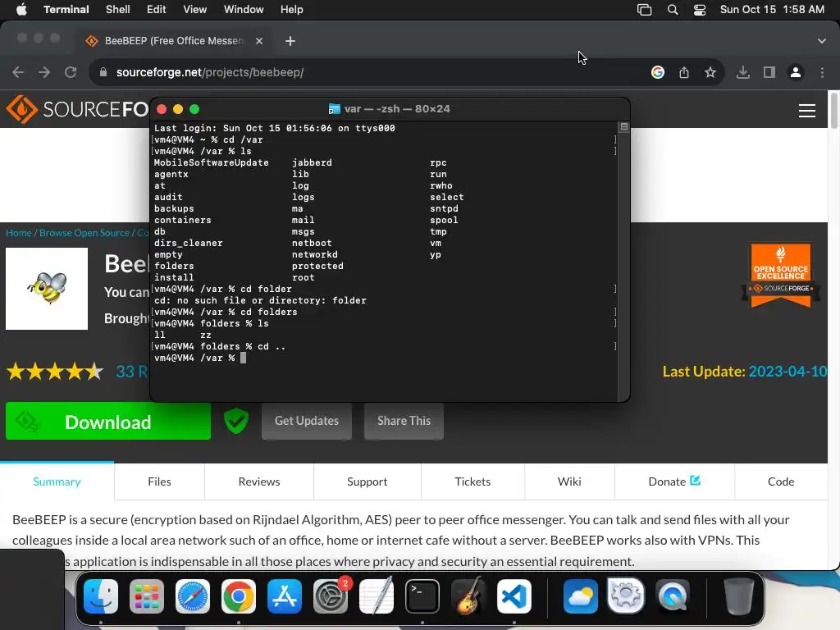Screen dimensions: 840x630
Task: Toggle Chrome side panel
Action: coord(769,72)
